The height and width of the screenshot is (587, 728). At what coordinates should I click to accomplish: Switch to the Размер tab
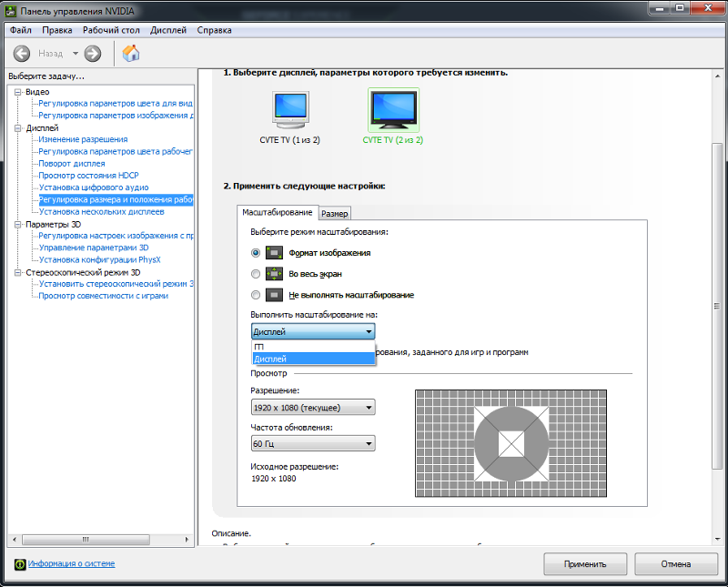(334, 214)
